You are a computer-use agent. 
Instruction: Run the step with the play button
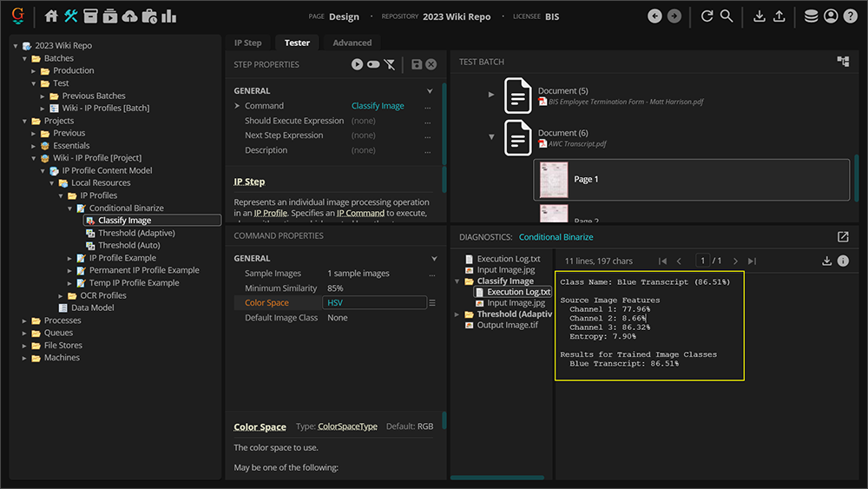click(357, 64)
